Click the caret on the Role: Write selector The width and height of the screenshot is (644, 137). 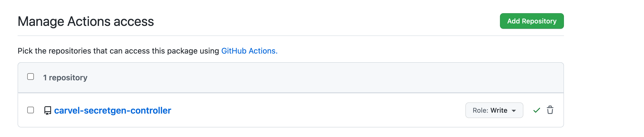coord(514,110)
